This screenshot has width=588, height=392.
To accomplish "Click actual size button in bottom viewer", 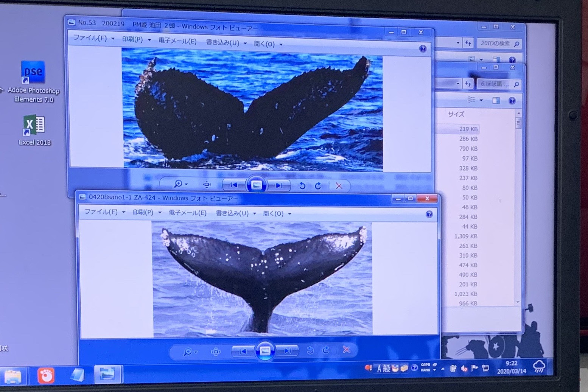I will pos(216,352).
